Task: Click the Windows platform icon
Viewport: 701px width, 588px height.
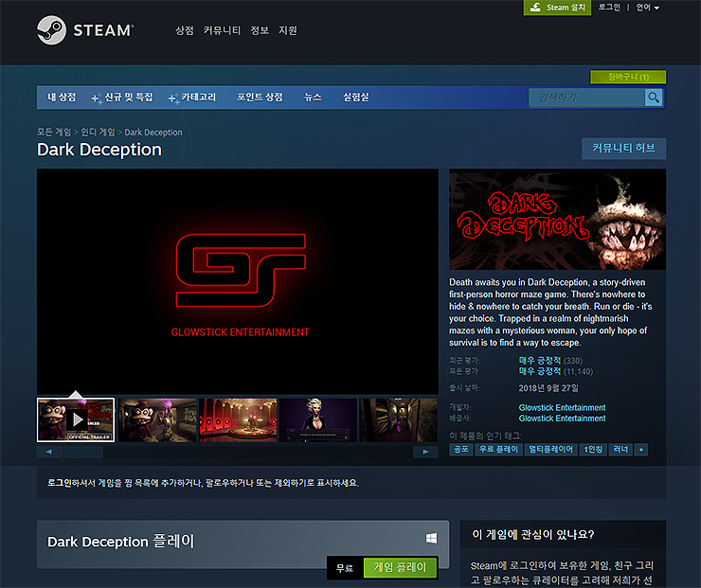Action: pos(431,539)
